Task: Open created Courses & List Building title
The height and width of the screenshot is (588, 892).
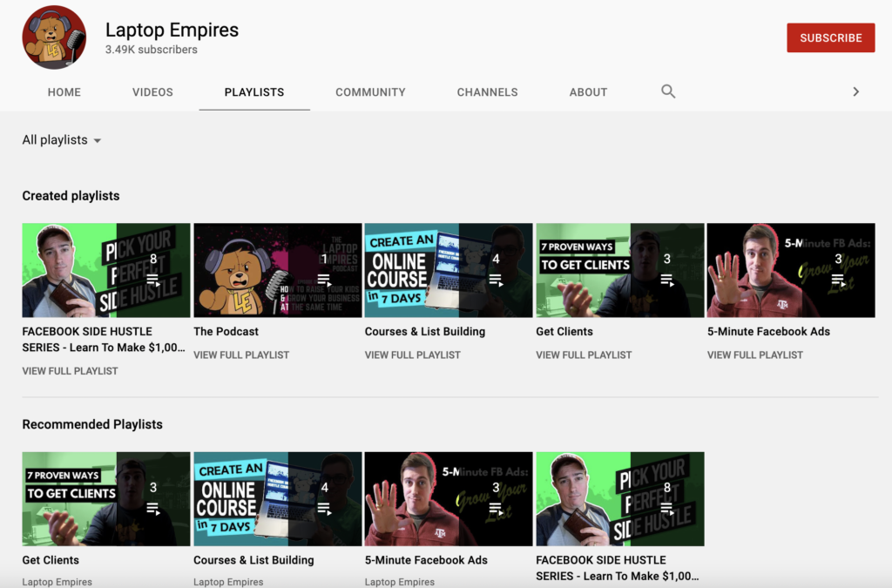Action: click(x=425, y=332)
